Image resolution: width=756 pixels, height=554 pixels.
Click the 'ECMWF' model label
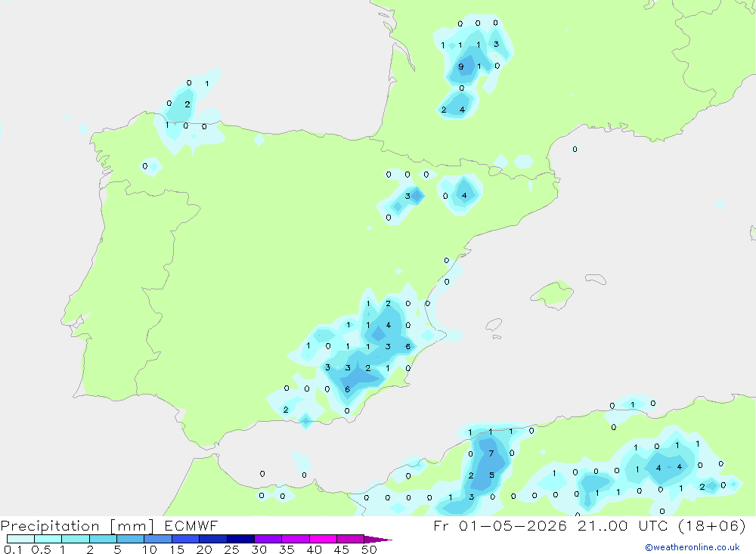point(191,525)
